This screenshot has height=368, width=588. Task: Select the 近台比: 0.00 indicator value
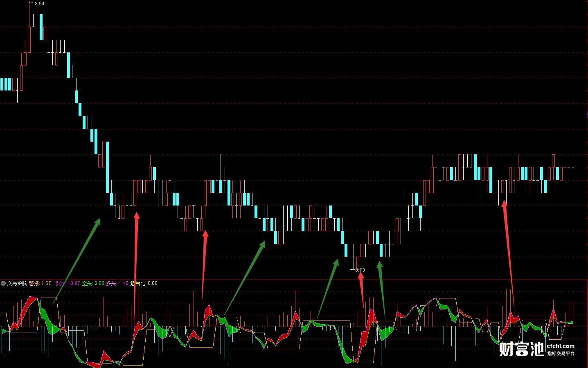point(144,283)
